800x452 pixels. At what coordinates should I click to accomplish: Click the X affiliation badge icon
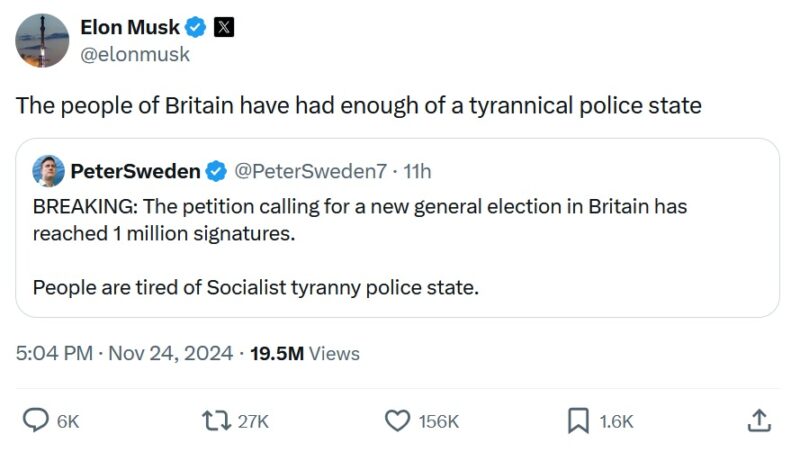coord(225,28)
